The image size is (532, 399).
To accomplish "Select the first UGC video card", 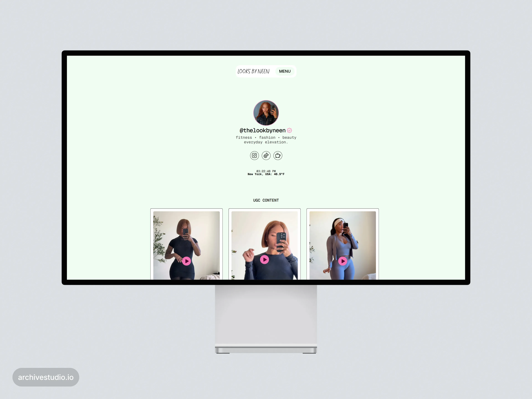I will pos(186,231).
